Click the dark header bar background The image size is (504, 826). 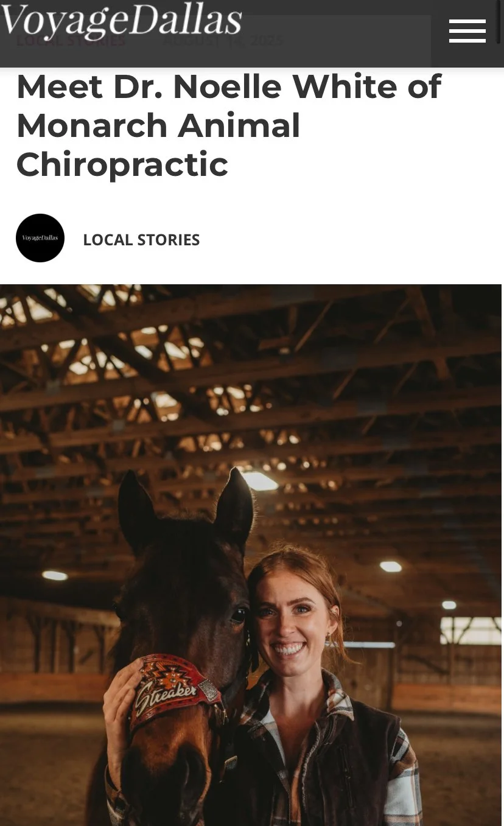tap(341, 33)
